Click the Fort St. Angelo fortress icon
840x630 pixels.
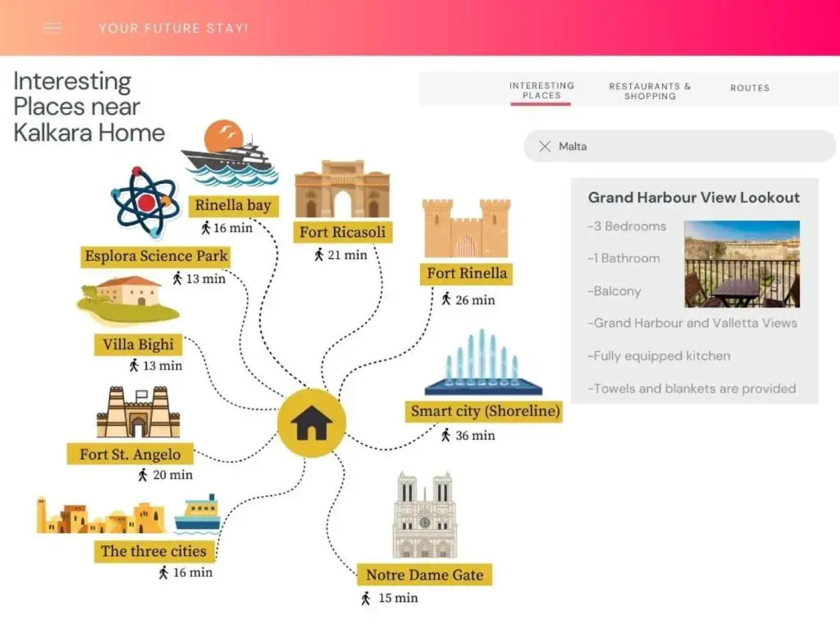tap(138, 413)
